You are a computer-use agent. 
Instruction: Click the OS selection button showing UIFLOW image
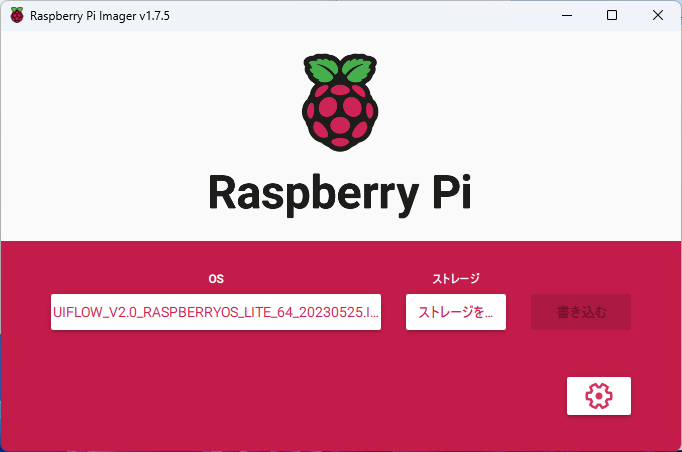216,312
